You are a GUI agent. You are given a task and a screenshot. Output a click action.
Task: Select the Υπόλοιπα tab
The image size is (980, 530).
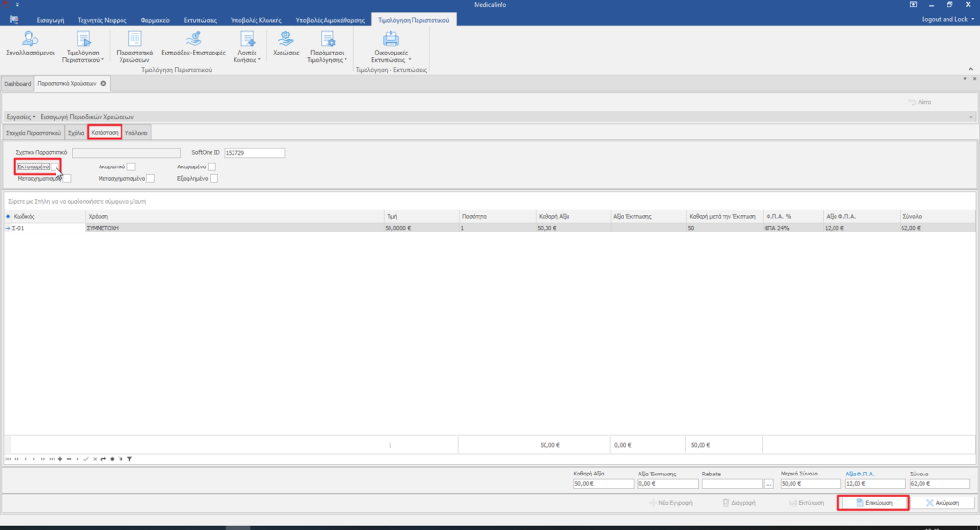coord(137,132)
